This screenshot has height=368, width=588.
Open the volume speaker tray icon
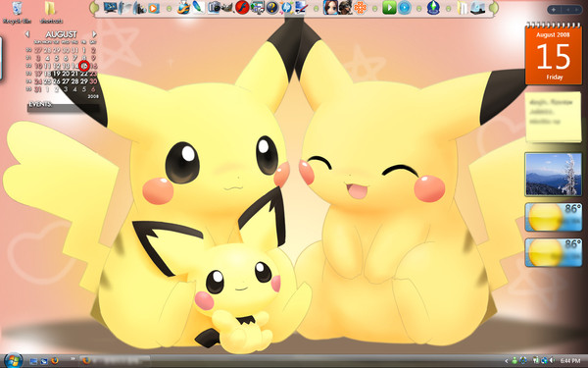click(552, 361)
